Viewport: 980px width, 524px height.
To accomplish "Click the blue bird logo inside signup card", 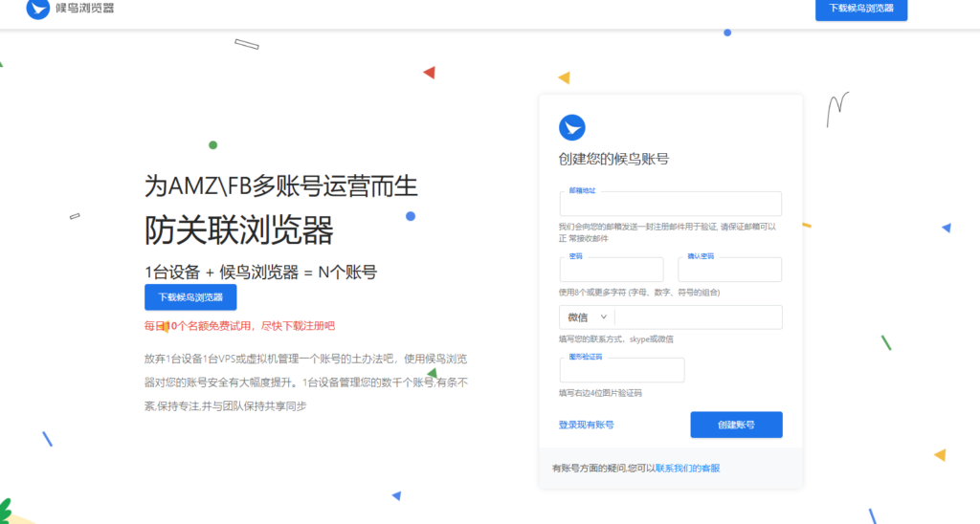I will click(571, 127).
